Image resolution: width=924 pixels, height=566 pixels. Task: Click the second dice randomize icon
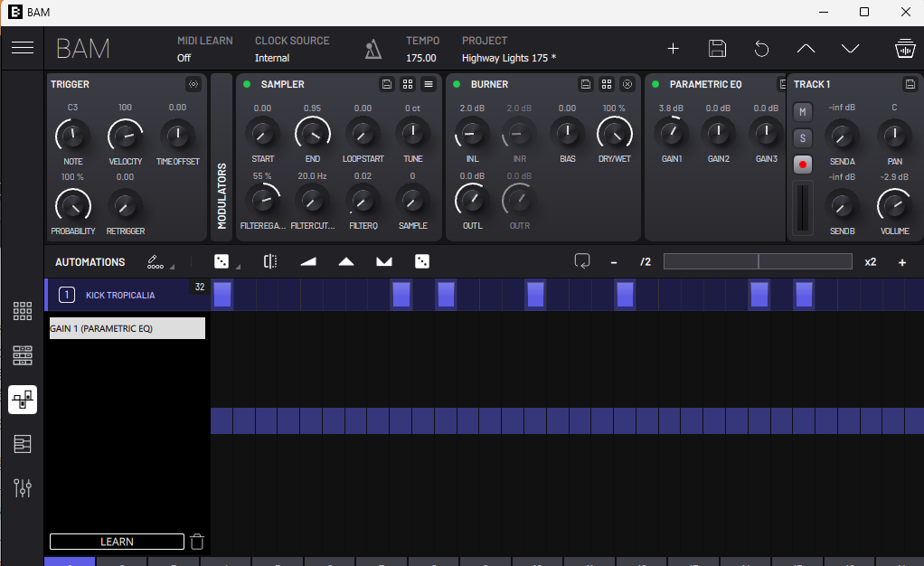pos(422,262)
